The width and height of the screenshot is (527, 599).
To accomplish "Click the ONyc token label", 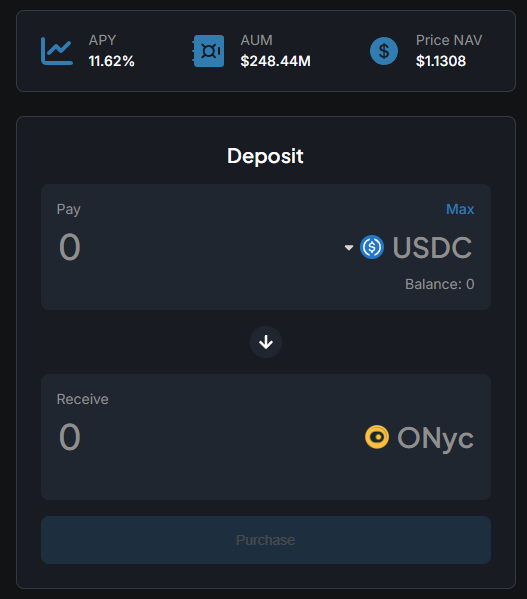I will pyautogui.click(x=435, y=438).
